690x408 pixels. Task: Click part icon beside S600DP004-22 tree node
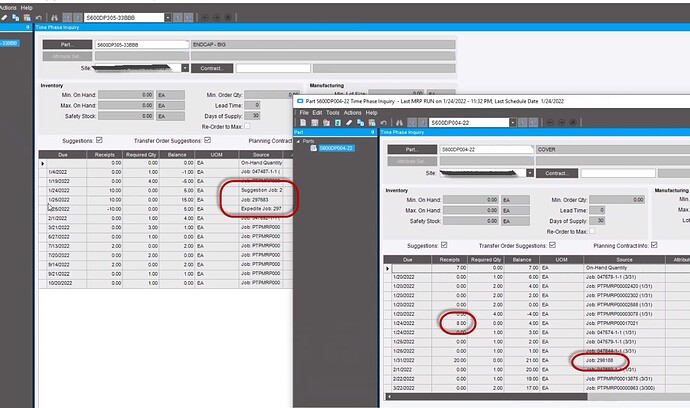pyautogui.click(x=313, y=148)
